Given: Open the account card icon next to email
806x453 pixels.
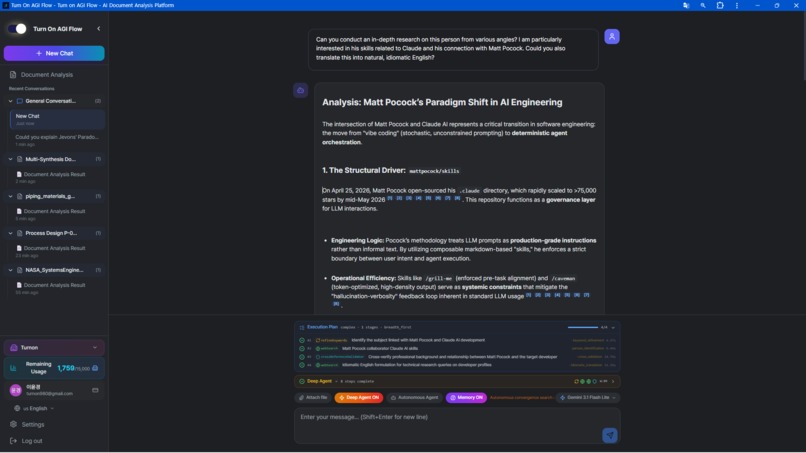Looking at the screenshot, I should click(95, 390).
